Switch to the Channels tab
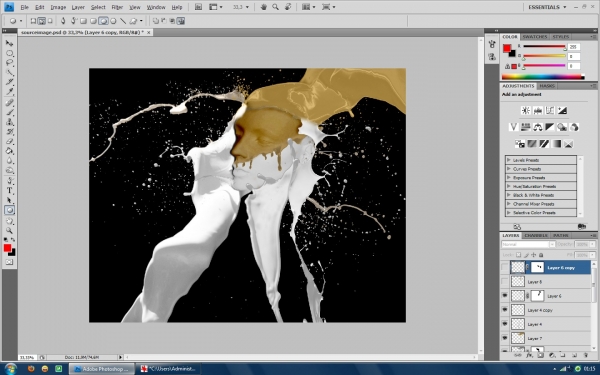Screen dimensions: 600x375 coord(536,235)
